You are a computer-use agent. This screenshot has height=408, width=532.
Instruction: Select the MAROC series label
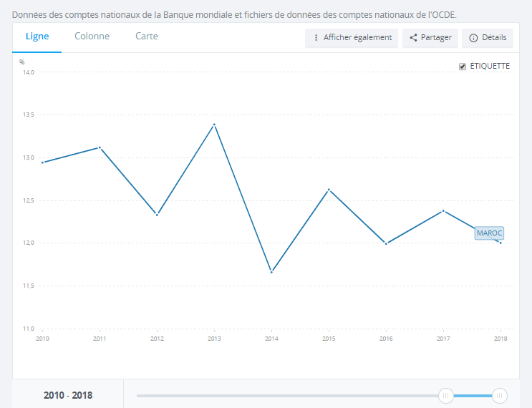[x=489, y=233]
